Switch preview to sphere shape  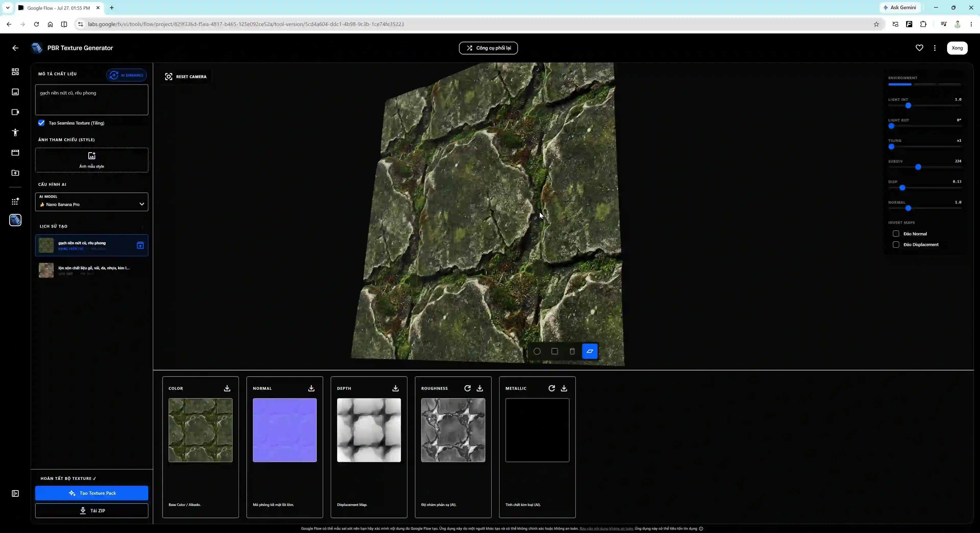coord(537,351)
